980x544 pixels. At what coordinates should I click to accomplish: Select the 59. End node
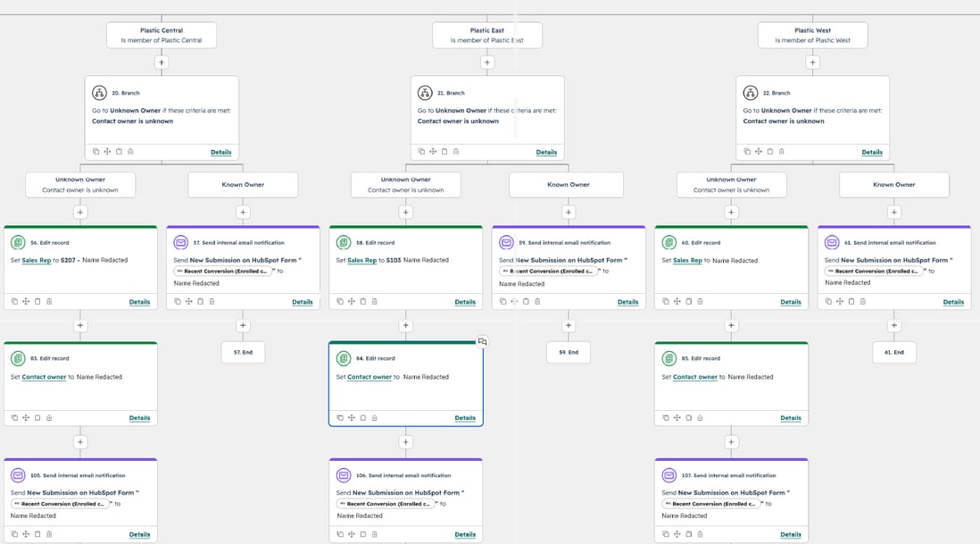[x=569, y=353]
